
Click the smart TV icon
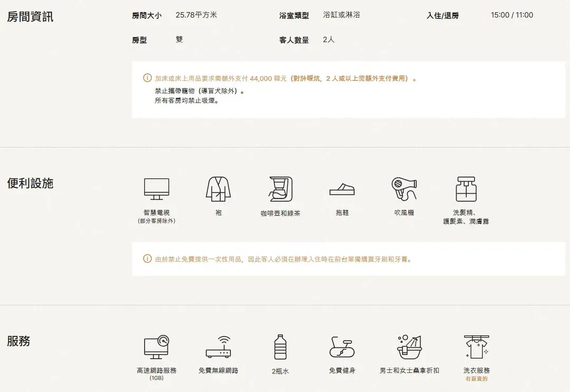click(x=157, y=189)
